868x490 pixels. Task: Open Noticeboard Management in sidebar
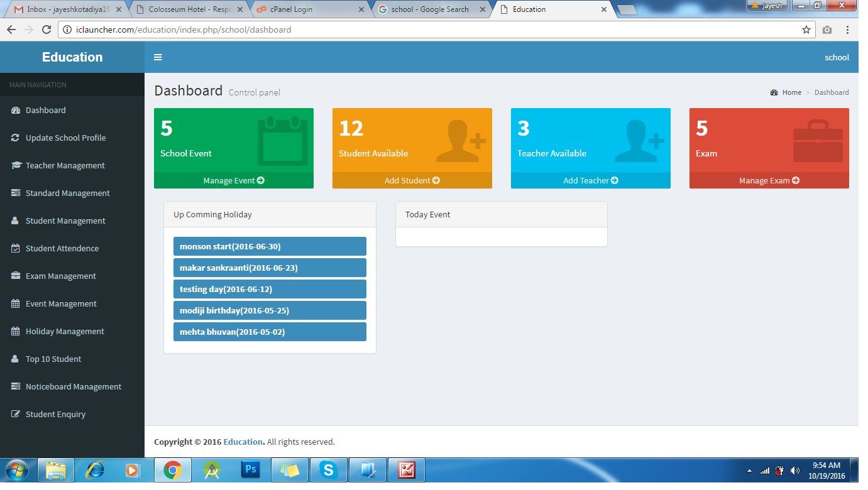coord(72,386)
